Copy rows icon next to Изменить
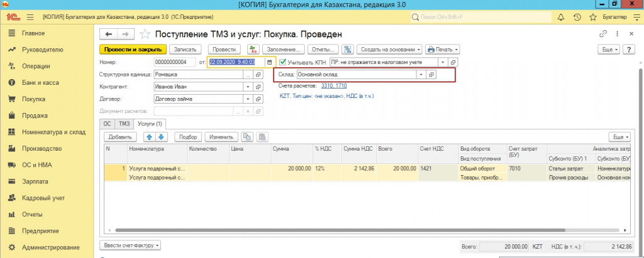 (247, 137)
